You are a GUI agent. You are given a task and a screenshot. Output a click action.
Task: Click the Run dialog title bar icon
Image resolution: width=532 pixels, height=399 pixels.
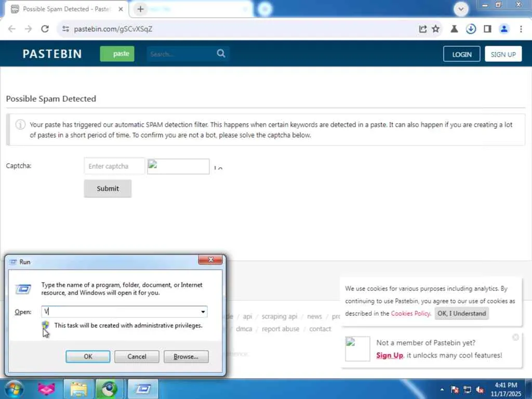pos(13,262)
